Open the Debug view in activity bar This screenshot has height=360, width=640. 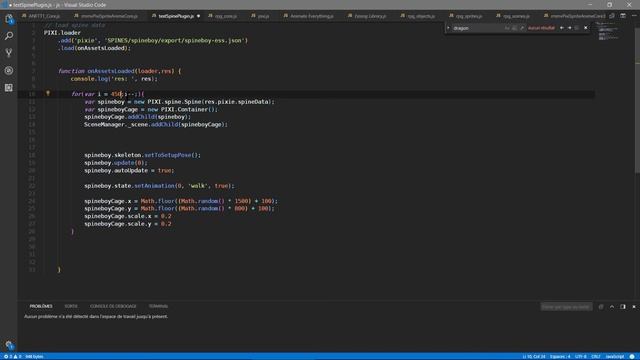point(9,71)
